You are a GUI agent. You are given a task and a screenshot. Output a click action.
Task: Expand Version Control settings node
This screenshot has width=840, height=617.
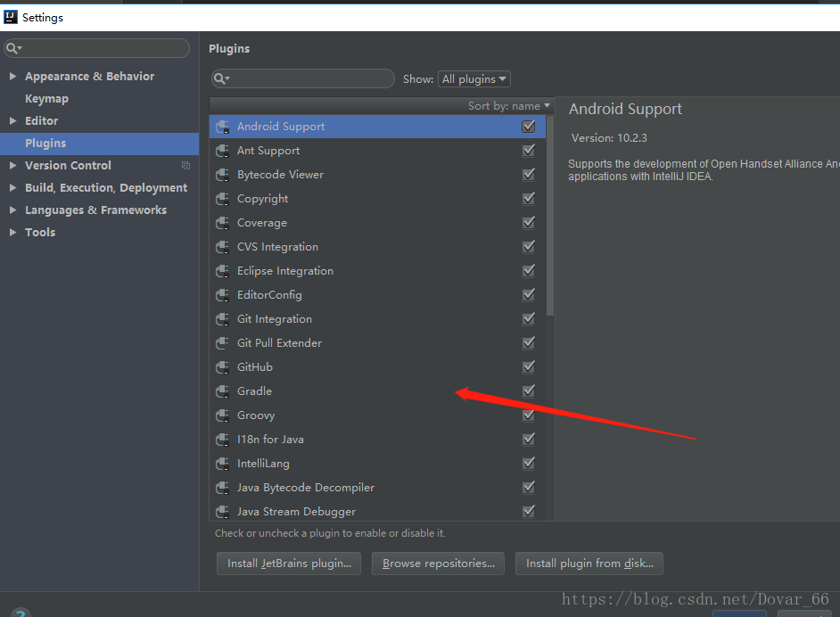pos(12,166)
